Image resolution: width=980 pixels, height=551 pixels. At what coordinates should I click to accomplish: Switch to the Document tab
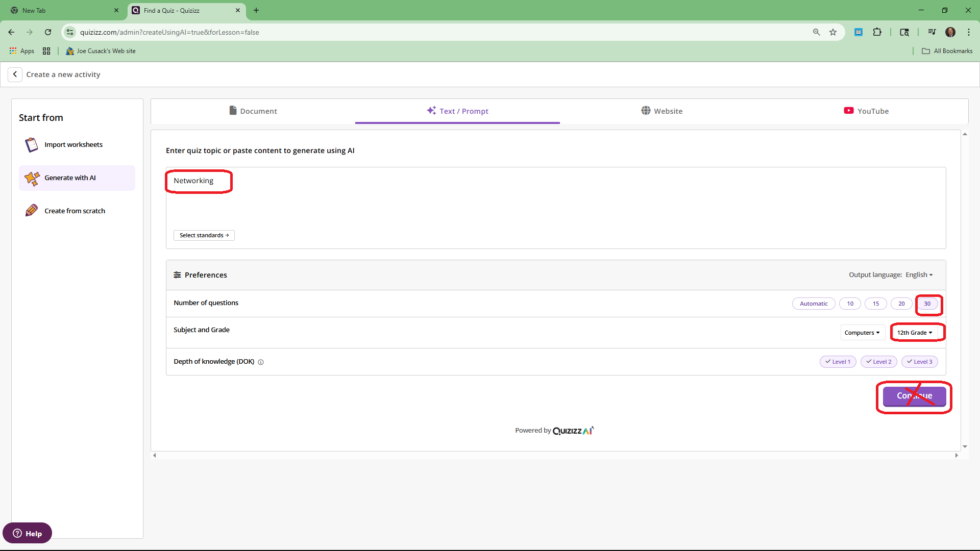point(253,111)
